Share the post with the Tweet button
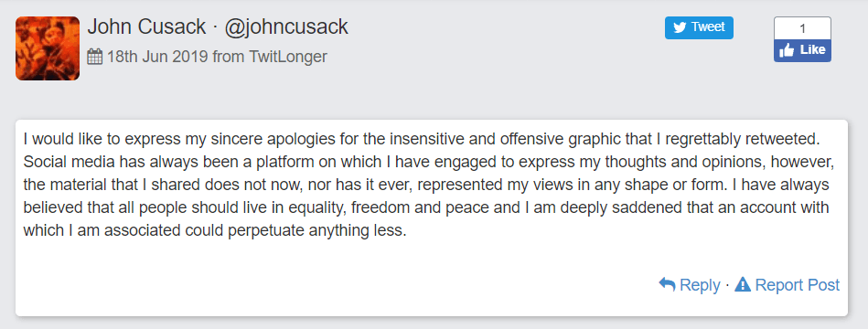868x329 pixels. pyautogui.click(x=699, y=27)
